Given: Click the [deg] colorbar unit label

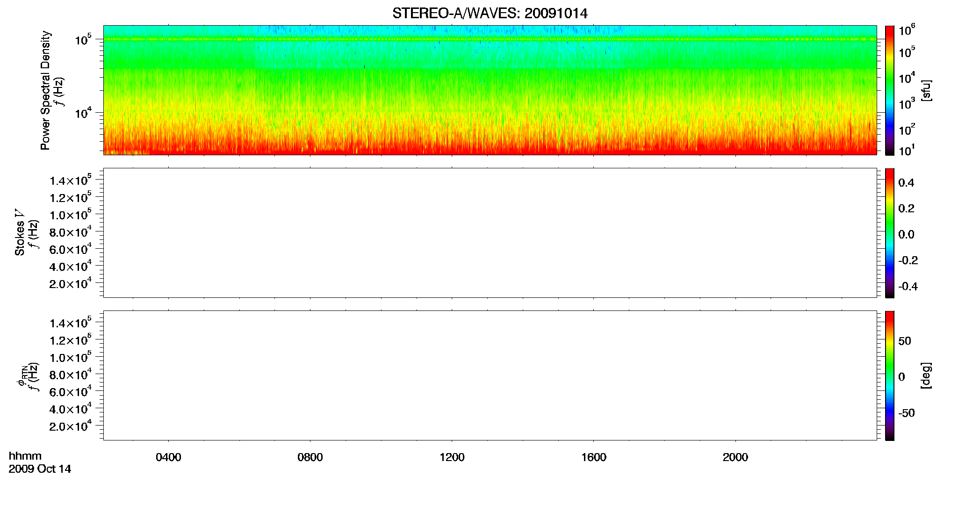Looking at the screenshot, I should (x=925, y=375).
